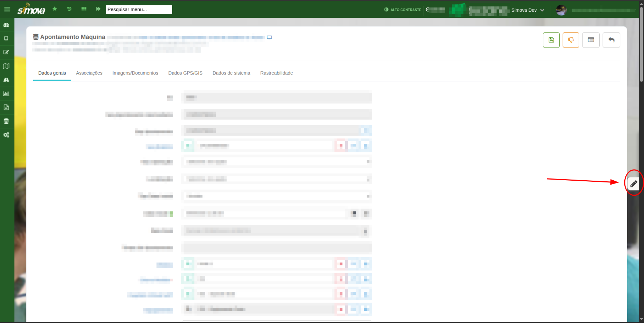Image resolution: width=644 pixels, height=323 pixels.
Task: Open the Rastreabilidade tab
Action: [276, 73]
